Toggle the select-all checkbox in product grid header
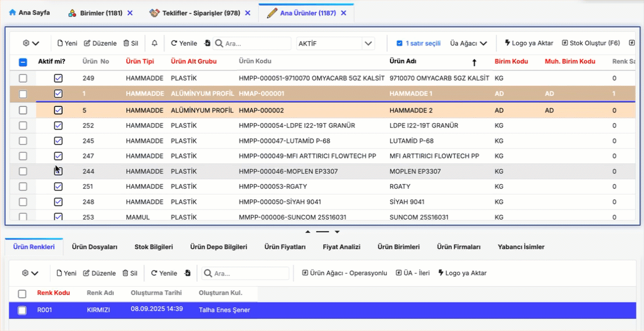The image size is (644, 331). point(23,62)
